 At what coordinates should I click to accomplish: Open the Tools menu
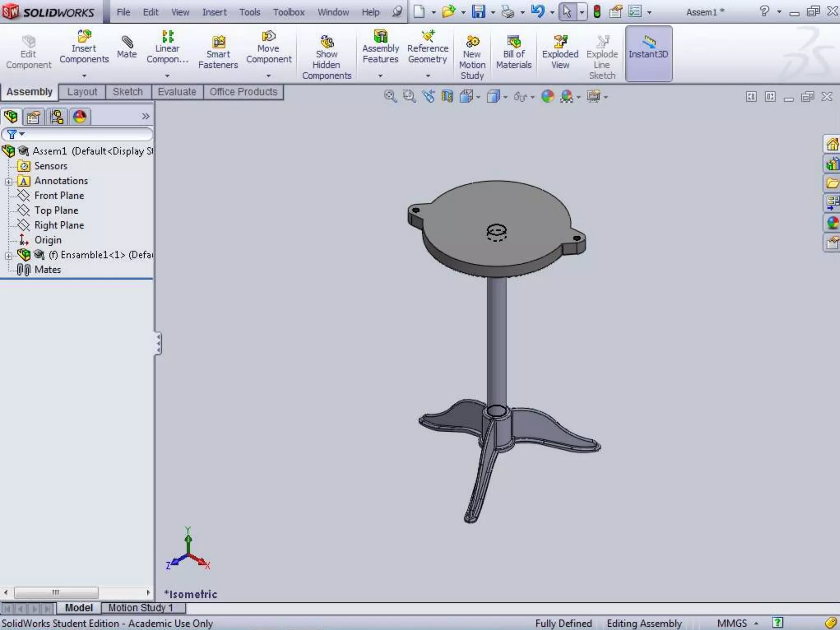pos(249,12)
